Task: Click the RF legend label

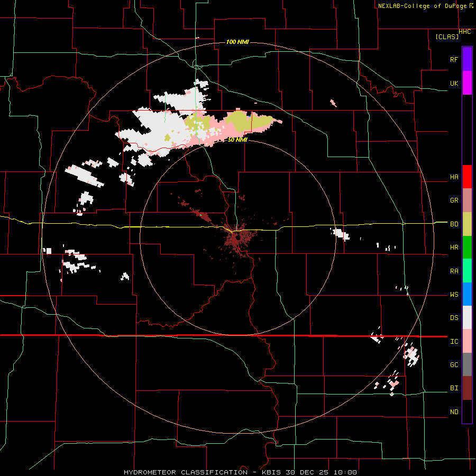Action: pos(454,59)
